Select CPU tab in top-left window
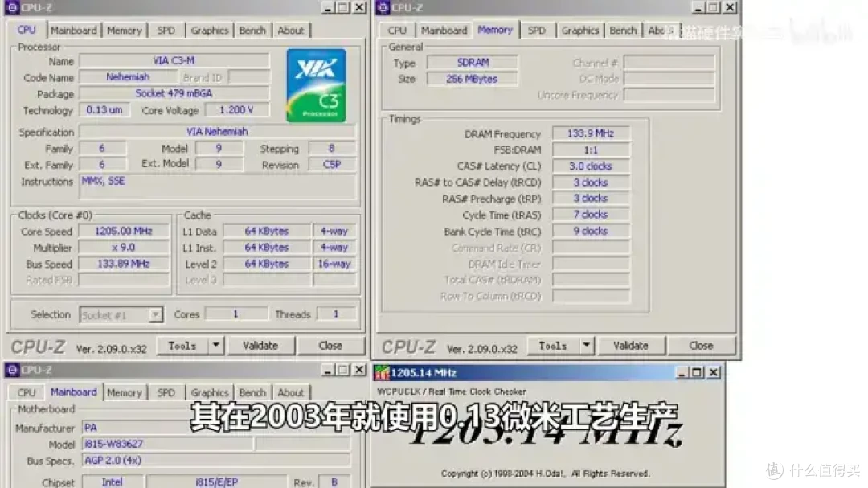The height and width of the screenshot is (488, 868). point(26,30)
